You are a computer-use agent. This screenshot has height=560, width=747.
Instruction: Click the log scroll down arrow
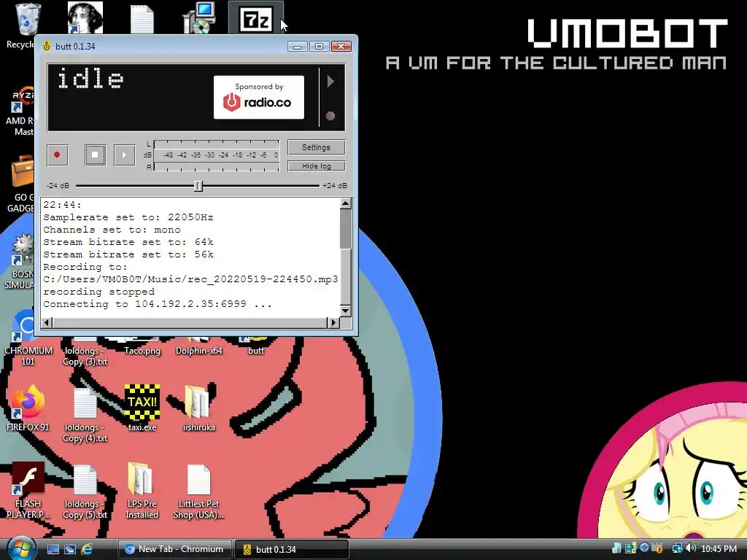pos(345,311)
